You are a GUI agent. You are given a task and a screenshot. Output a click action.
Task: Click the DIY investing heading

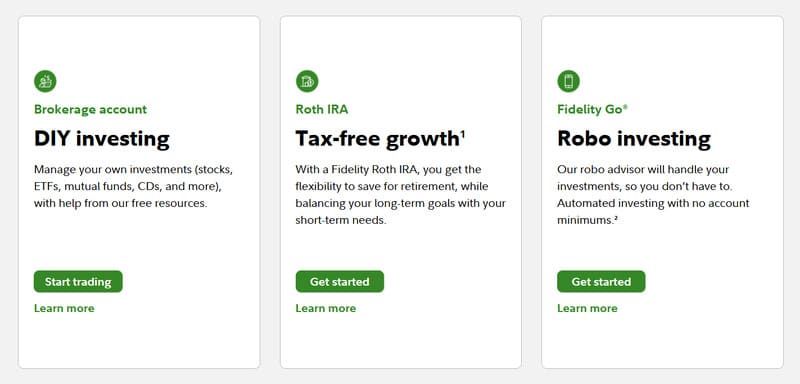pos(102,139)
